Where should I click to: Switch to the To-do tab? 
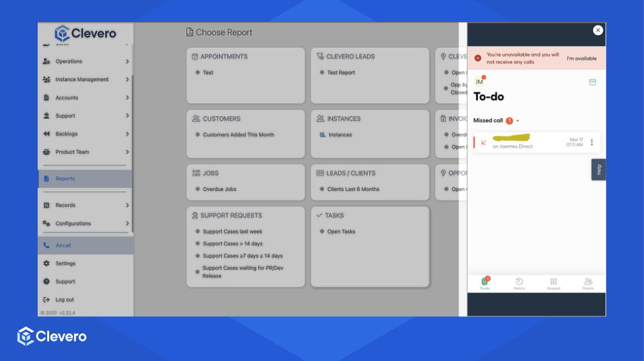(x=485, y=284)
